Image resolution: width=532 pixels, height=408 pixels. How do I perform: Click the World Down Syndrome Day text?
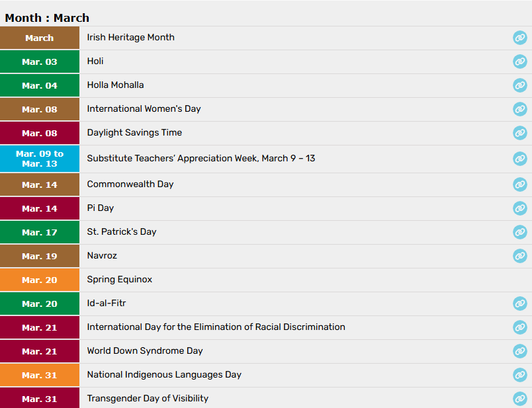[x=145, y=351]
